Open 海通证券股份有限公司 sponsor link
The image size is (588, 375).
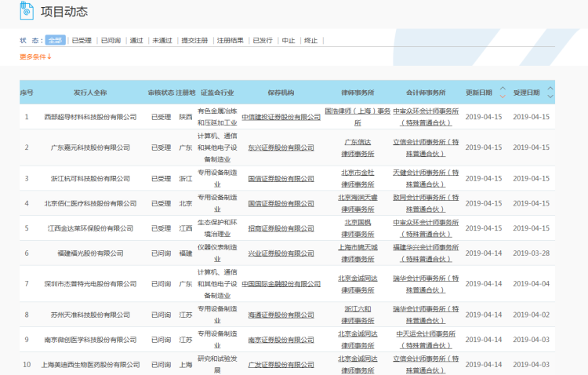[281, 315]
